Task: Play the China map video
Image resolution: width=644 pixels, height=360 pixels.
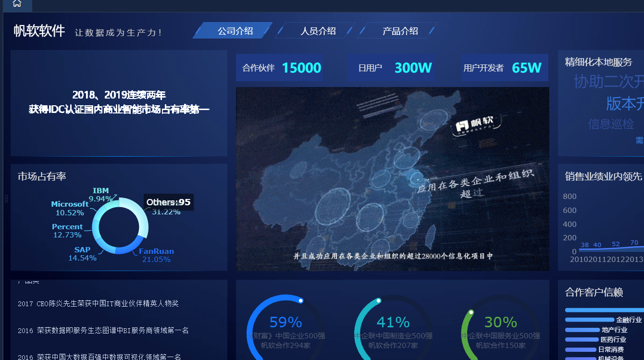Action: [x=392, y=179]
